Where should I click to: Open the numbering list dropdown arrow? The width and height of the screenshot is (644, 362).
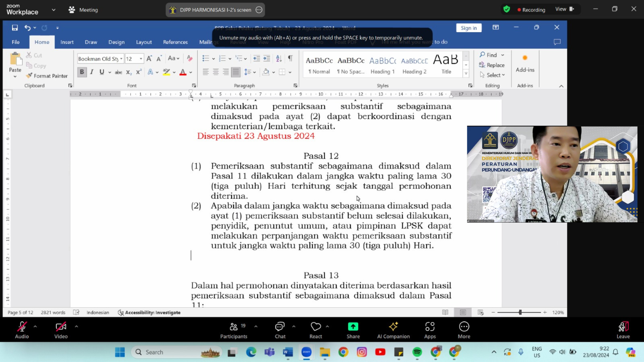(x=230, y=59)
